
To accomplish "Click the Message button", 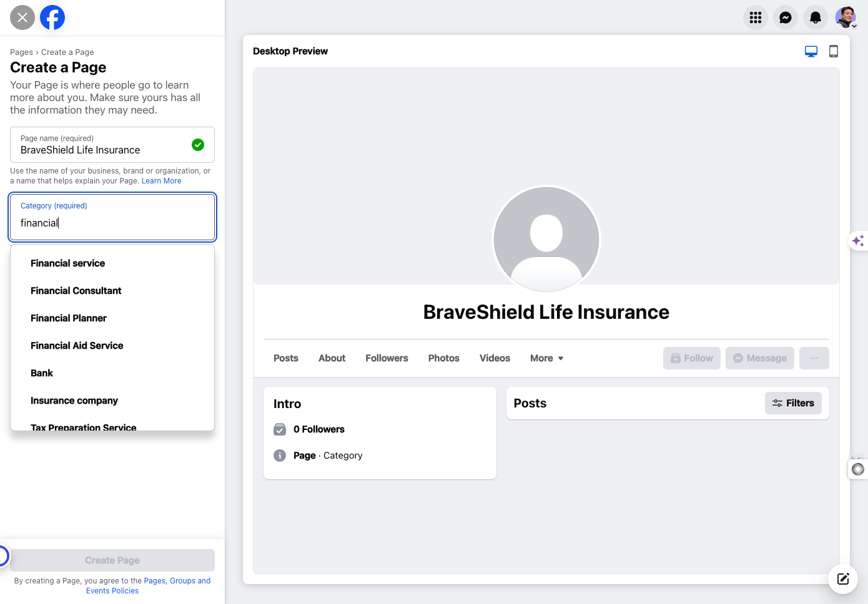I will pyautogui.click(x=760, y=358).
